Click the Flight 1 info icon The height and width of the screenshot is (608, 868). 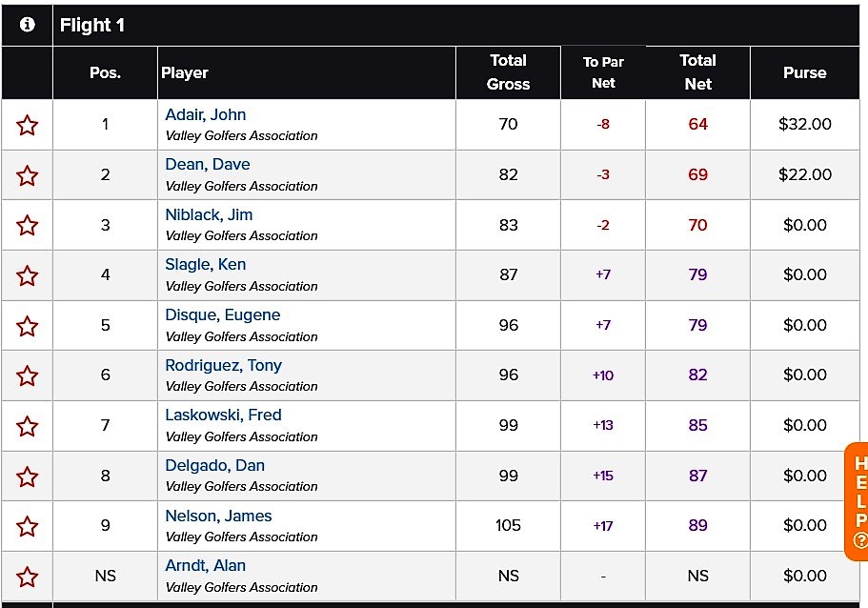pos(27,25)
